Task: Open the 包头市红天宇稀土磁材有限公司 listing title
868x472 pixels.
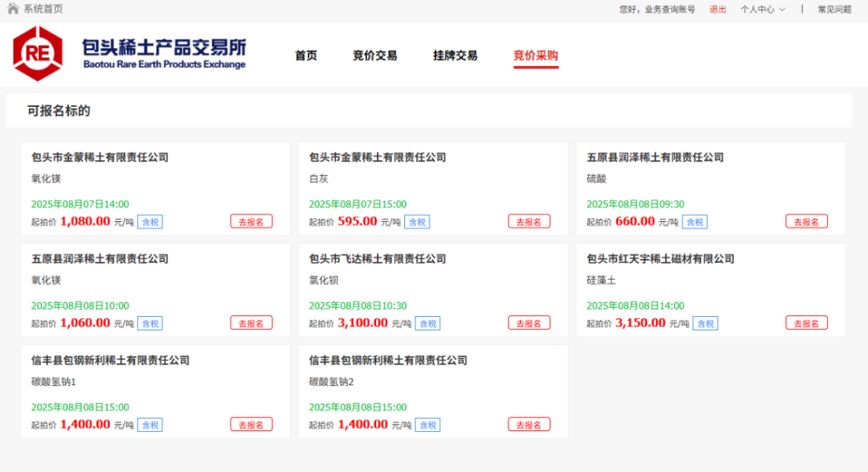Action: (661, 259)
